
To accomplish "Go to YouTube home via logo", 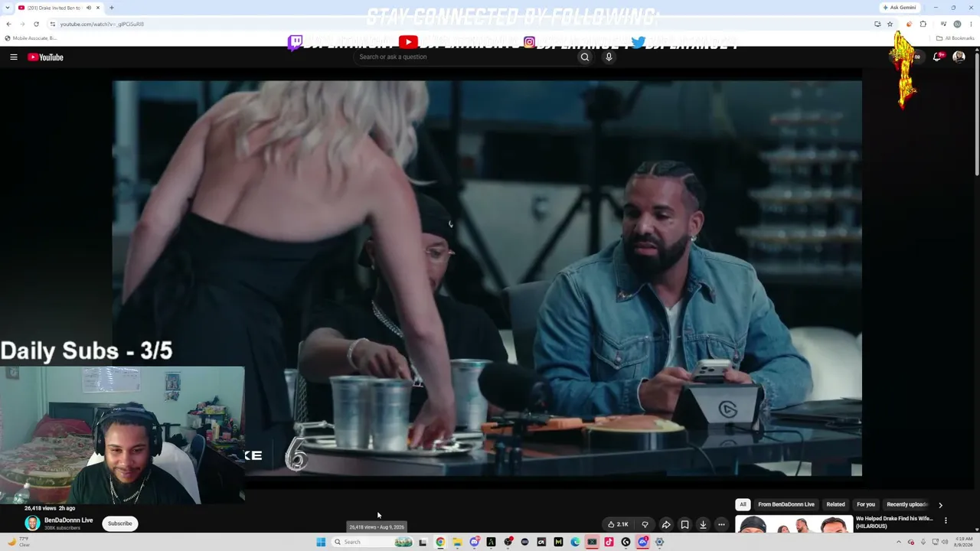I will pyautogui.click(x=45, y=57).
